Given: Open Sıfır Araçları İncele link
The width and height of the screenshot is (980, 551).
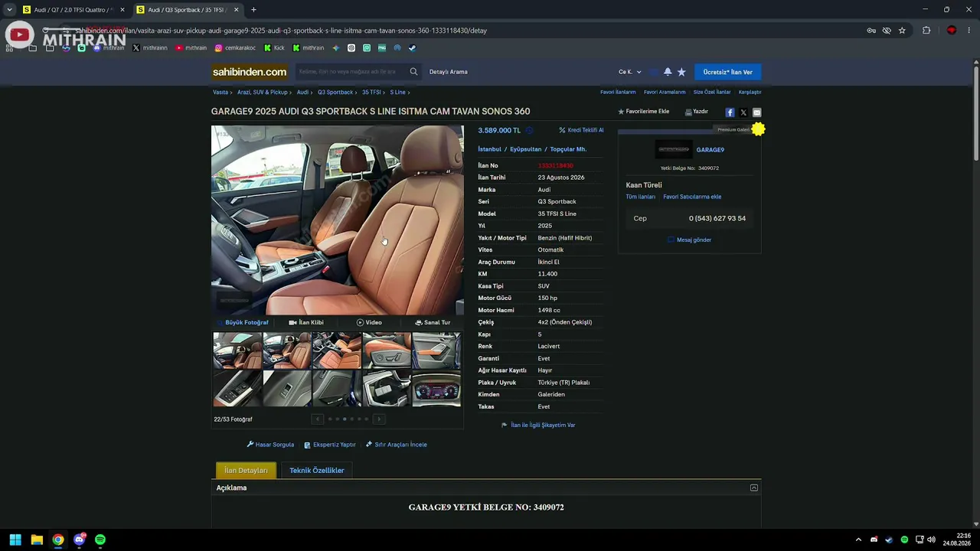Looking at the screenshot, I should 397,445.
